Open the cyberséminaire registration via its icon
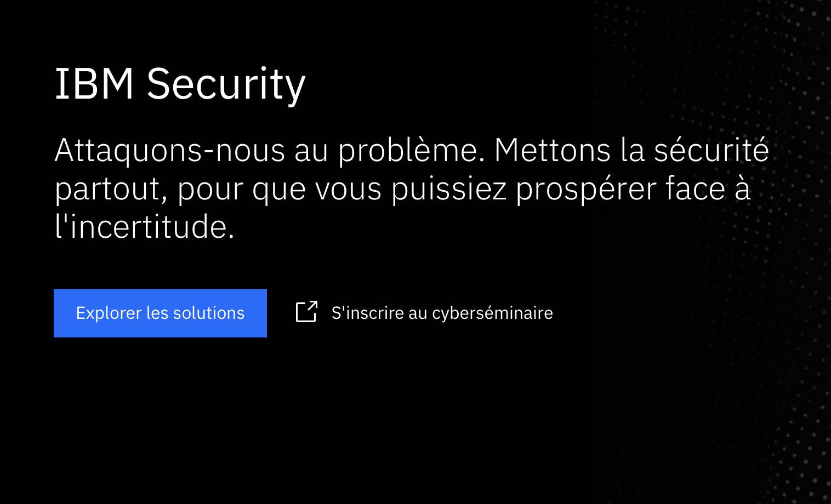The height and width of the screenshot is (504, 831). 306,312
